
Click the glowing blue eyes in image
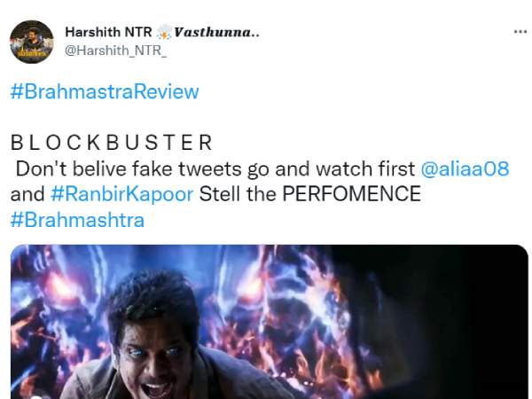tap(154, 351)
